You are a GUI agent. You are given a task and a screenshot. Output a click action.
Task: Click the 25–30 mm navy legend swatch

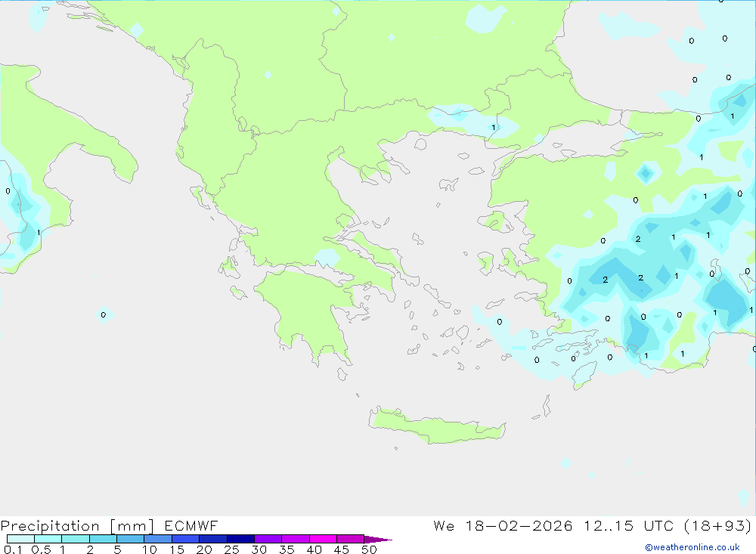point(240,539)
